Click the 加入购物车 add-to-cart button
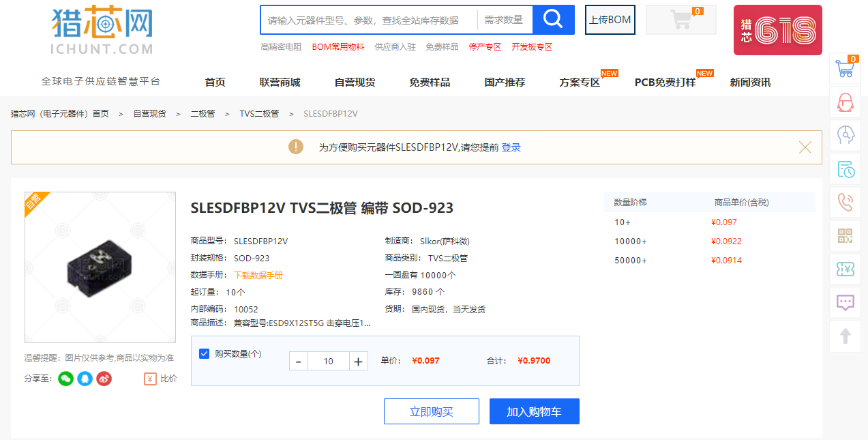 tap(534, 411)
